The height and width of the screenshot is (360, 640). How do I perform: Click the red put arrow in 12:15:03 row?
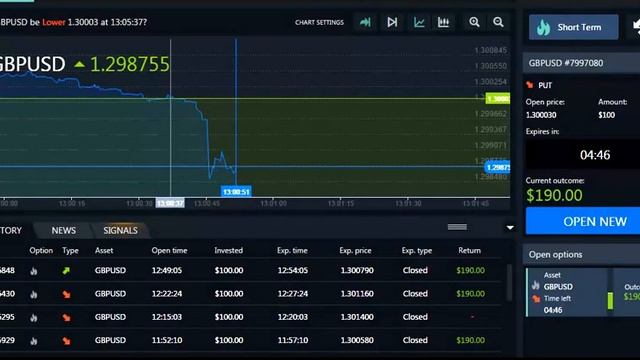[66, 317]
